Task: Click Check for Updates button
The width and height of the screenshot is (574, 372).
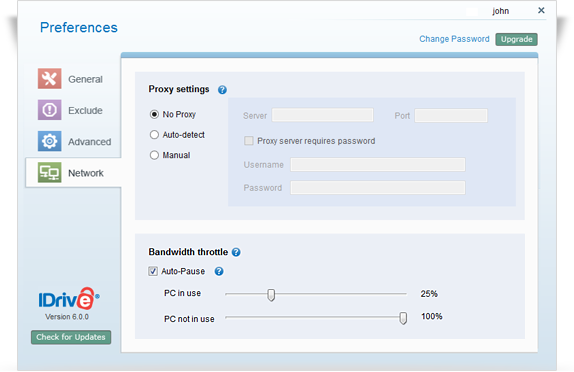Action: (x=71, y=337)
